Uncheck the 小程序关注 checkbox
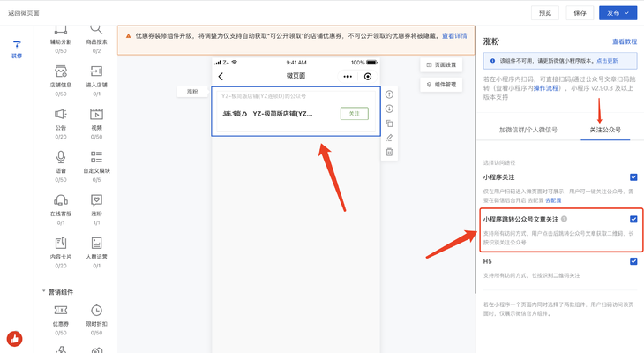The image size is (644, 353). point(633,177)
